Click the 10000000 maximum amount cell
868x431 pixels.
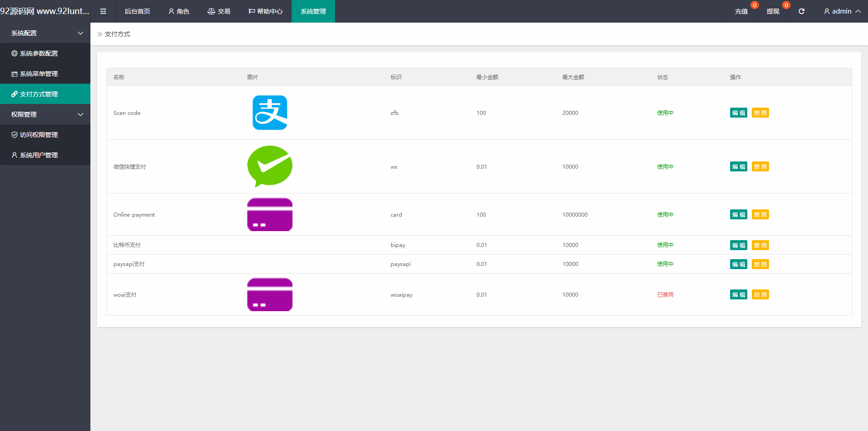point(575,214)
